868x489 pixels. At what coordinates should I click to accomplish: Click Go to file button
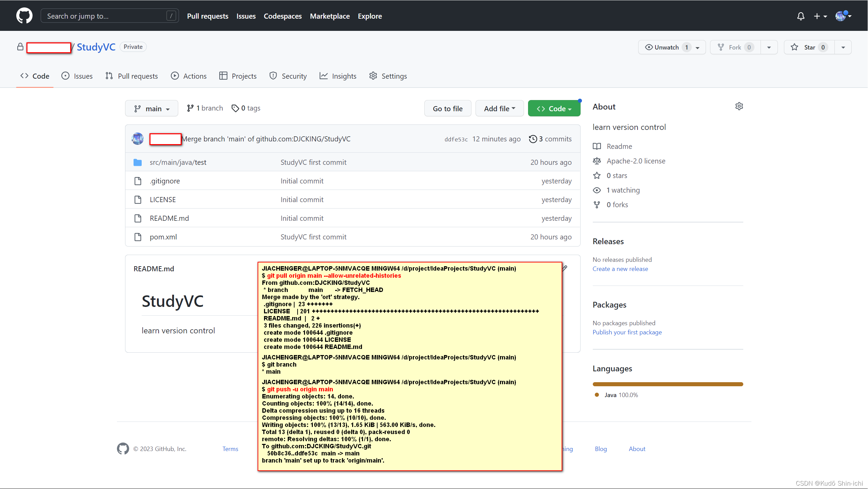coord(448,108)
